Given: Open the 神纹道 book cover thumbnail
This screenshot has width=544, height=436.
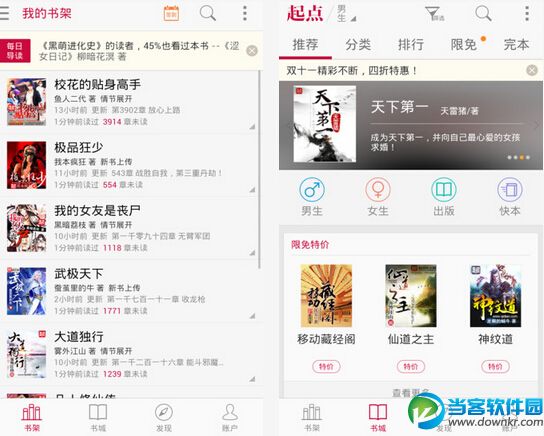Looking at the screenshot, I should coord(495,296).
